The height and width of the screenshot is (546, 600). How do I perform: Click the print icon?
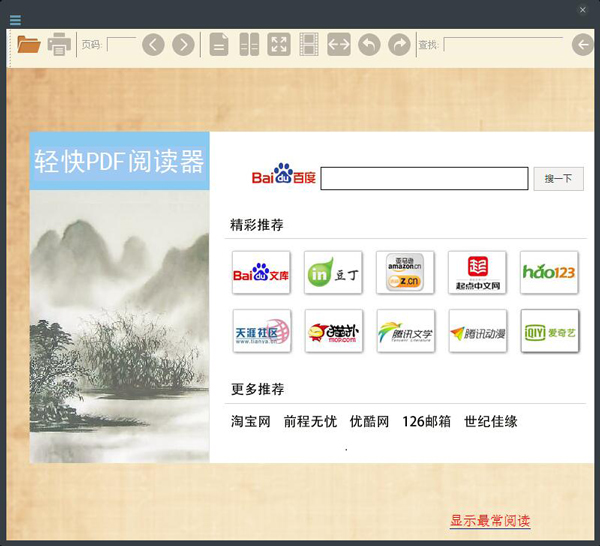[x=59, y=44]
